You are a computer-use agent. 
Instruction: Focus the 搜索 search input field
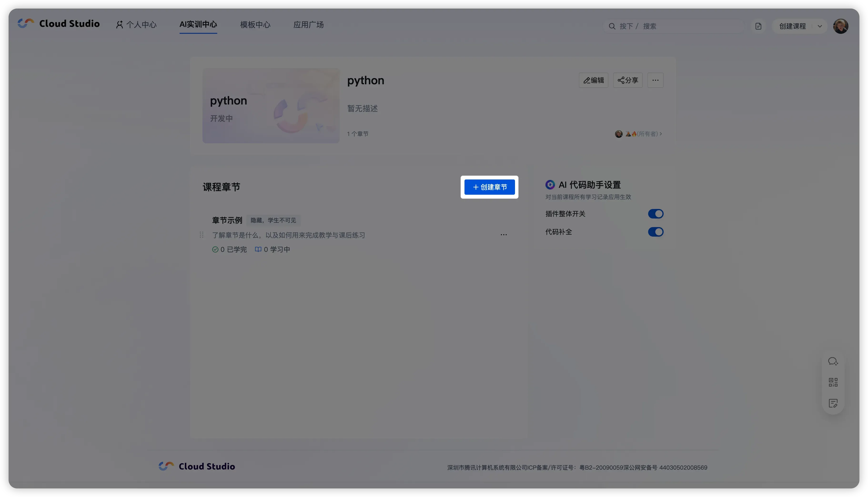click(680, 26)
